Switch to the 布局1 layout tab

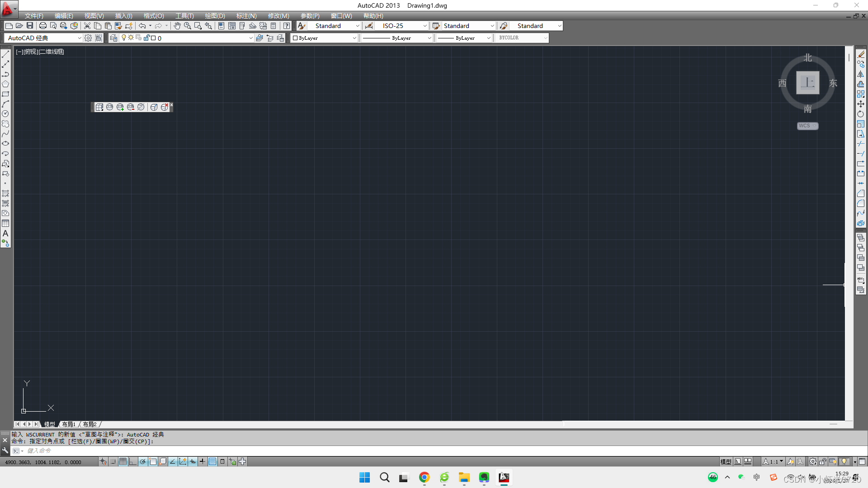[69, 424]
